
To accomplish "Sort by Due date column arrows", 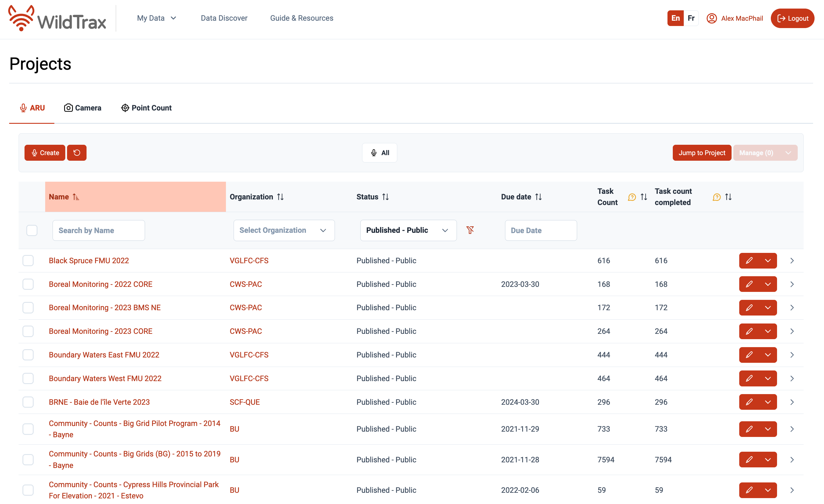I will pos(538,197).
